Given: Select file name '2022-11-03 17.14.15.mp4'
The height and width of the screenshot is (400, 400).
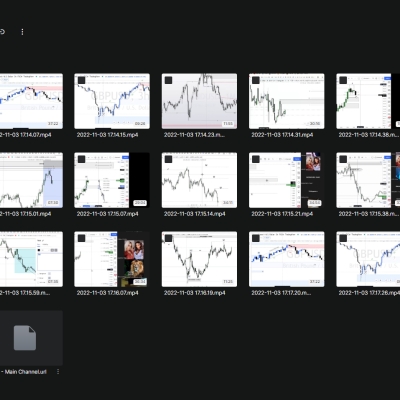Looking at the screenshot, I should tap(107, 135).
